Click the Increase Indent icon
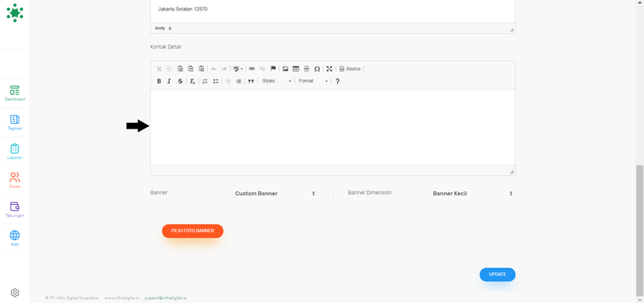The image size is (644, 303). (238, 81)
